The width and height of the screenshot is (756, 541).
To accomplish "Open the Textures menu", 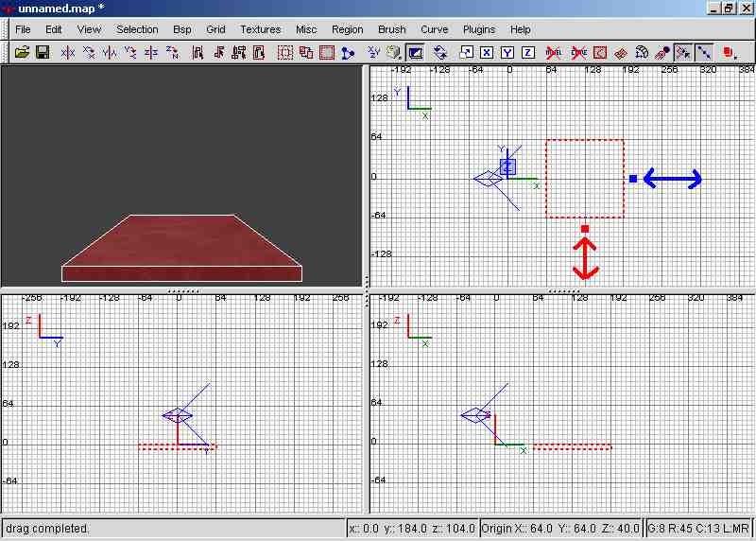I will click(260, 29).
